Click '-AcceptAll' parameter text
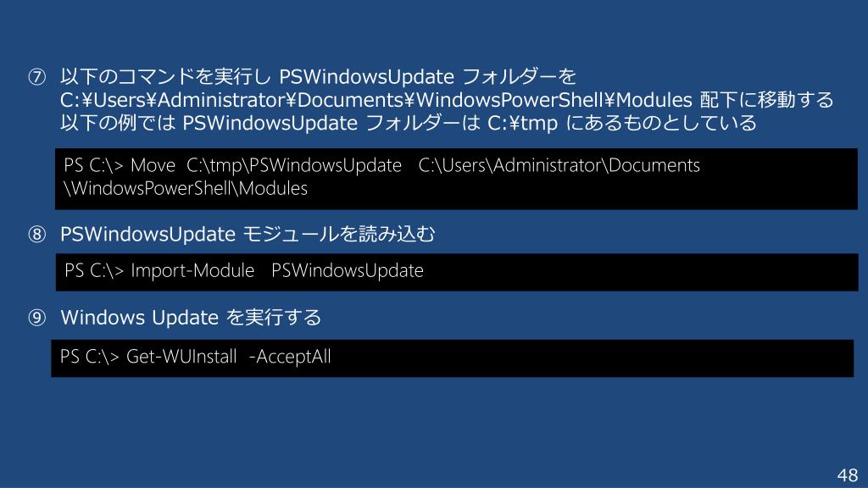The image size is (868, 488). (x=290, y=357)
